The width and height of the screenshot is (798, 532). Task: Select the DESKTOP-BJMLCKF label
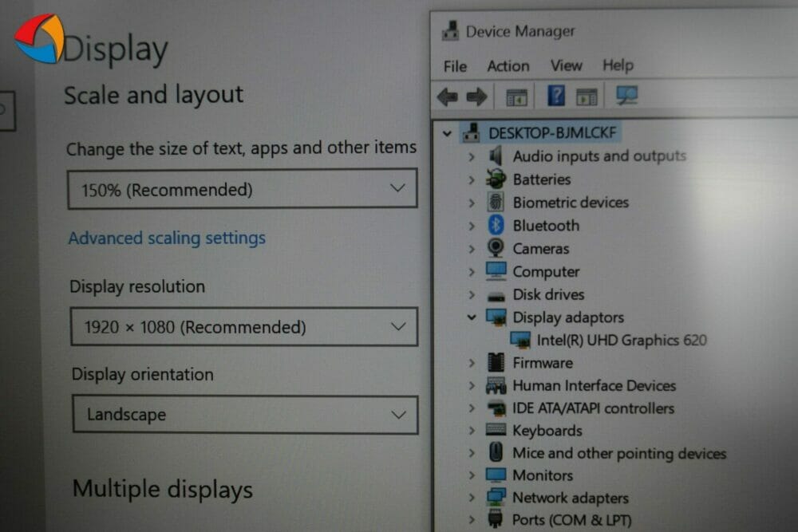click(x=552, y=132)
